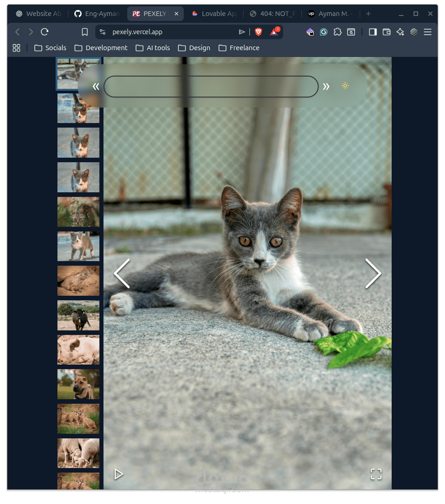This screenshot has height=504, width=445.
Task: Start the slideshow with the play button
Action: tap(119, 474)
